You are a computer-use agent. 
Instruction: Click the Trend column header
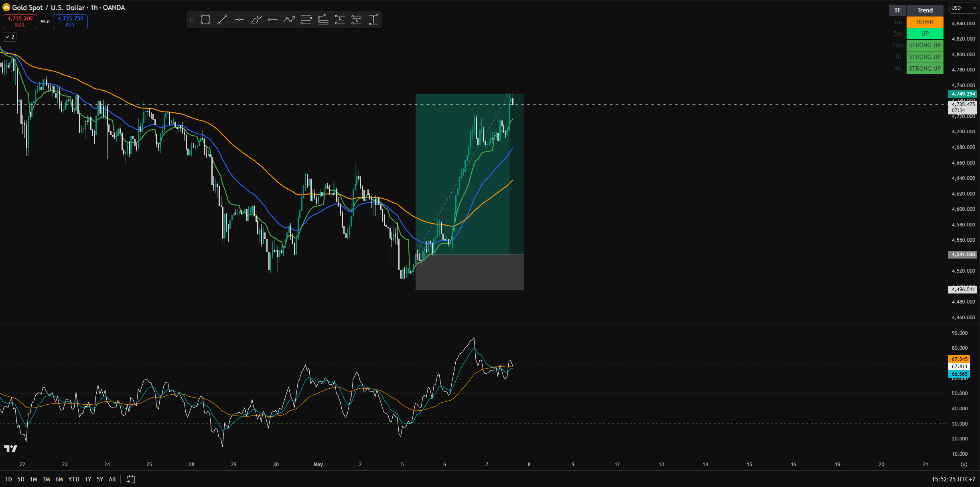tap(925, 10)
